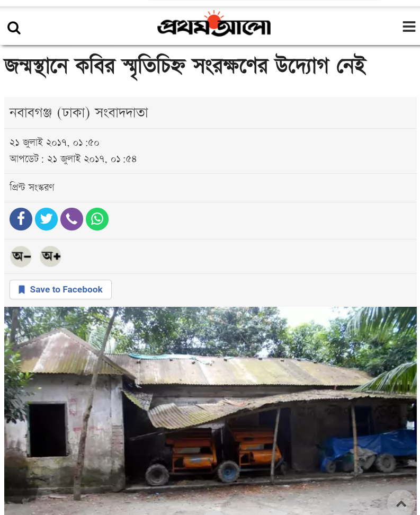Viewport: 420px width, 515px height.
Task: Share article via WhatsApp
Action: (x=97, y=219)
